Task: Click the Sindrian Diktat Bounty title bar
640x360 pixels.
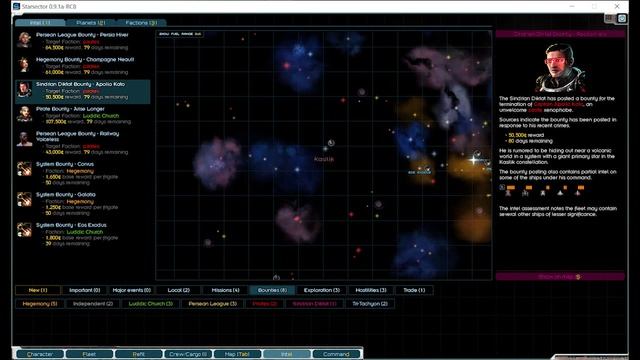Action: pos(560,34)
